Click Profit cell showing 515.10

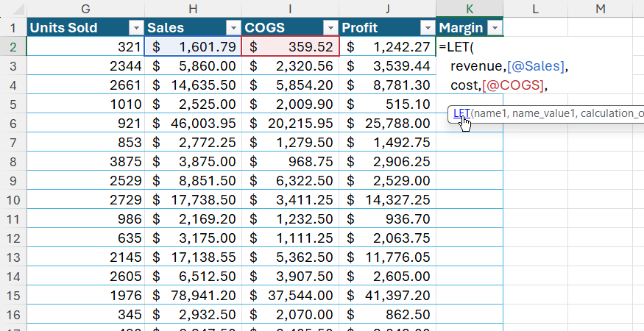coord(387,104)
